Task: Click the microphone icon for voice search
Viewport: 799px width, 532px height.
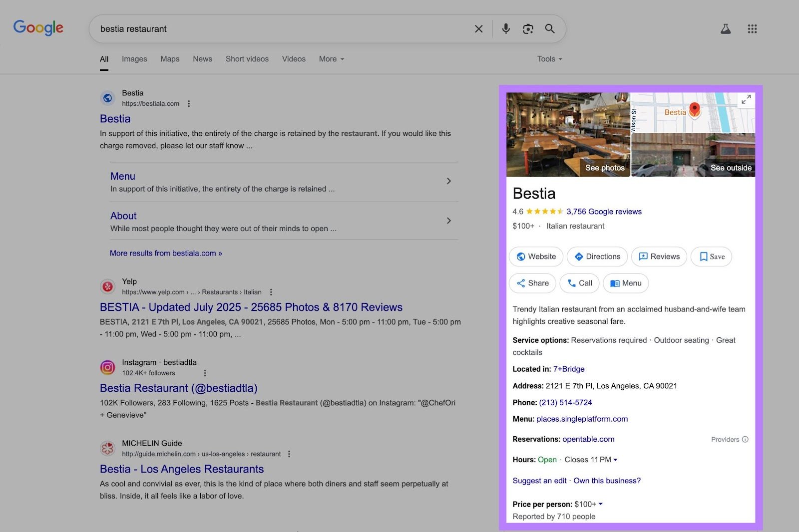Action: click(x=505, y=29)
